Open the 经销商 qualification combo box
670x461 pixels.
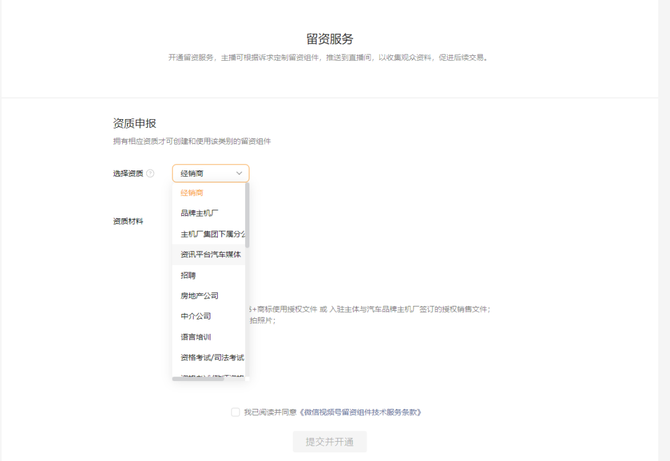[205, 174]
